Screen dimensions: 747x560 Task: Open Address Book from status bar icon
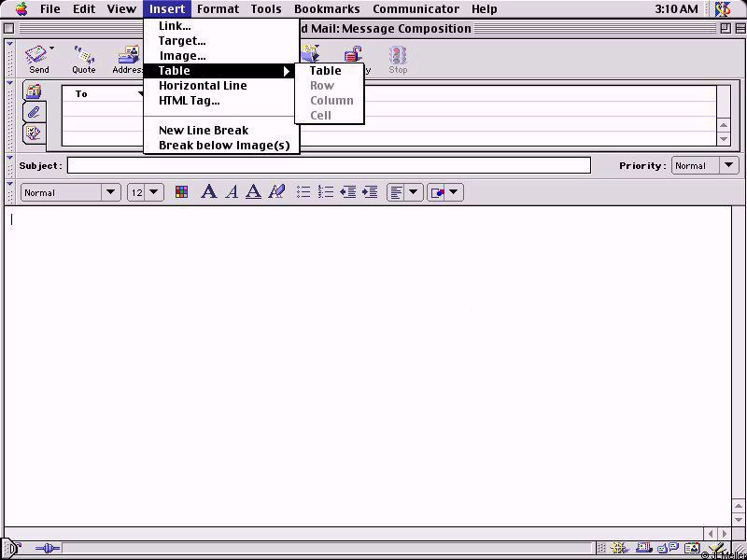click(x=692, y=549)
